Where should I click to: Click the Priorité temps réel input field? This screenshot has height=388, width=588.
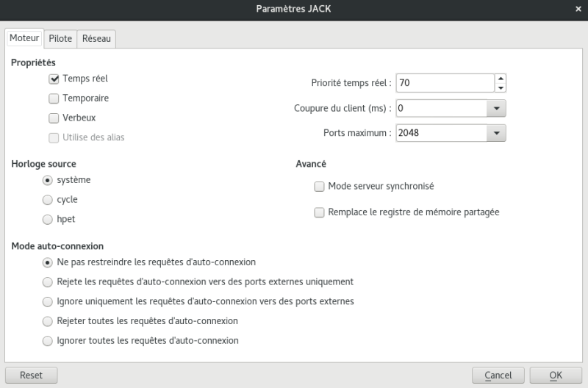click(x=444, y=84)
